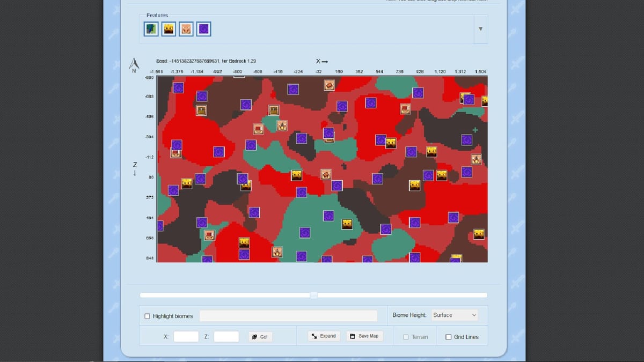
Task: Click the map zoom slider handle
Action: tap(313, 294)
